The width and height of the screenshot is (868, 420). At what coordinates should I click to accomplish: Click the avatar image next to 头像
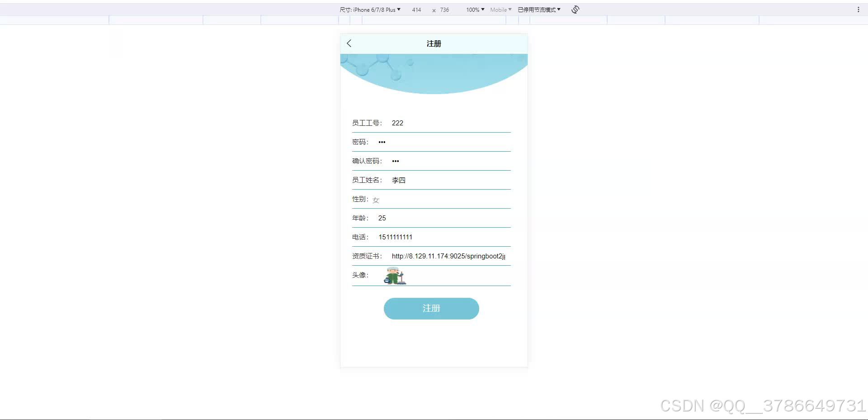[394, 275]
